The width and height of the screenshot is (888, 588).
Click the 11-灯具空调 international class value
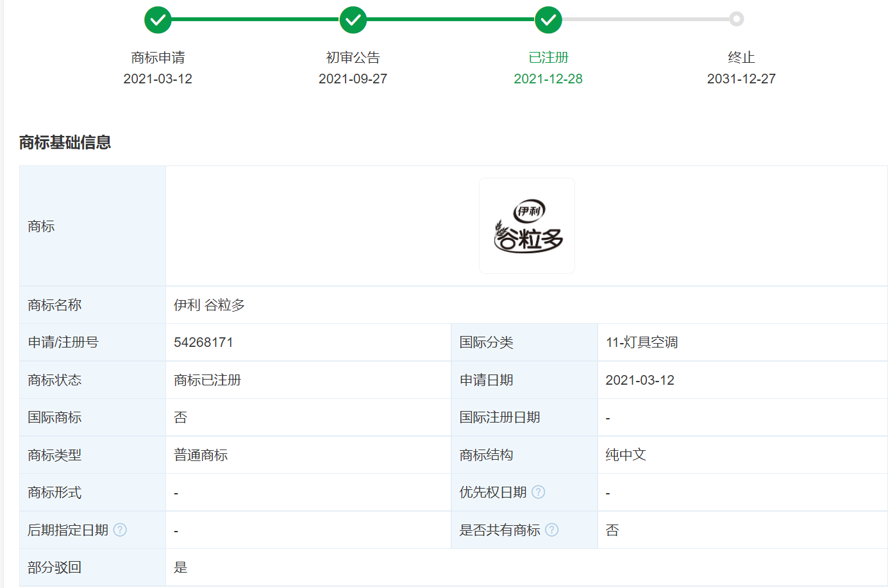[x=641, y=342]
